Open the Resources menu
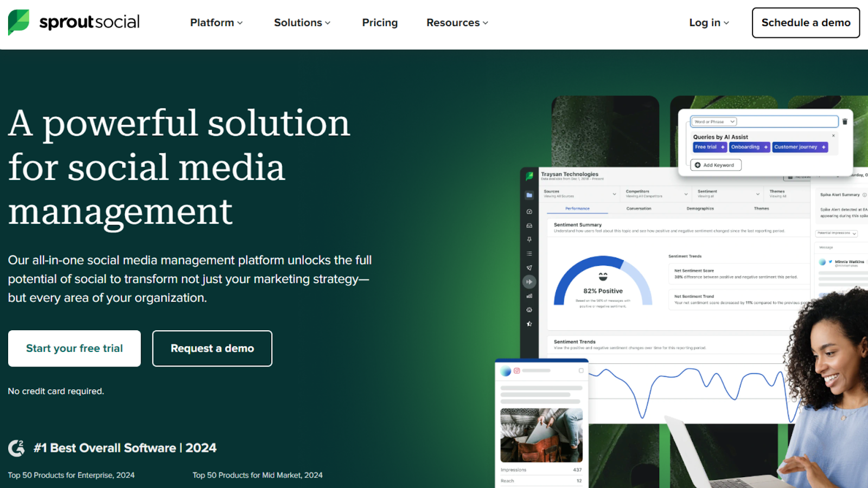 click(x=457, y=23)
